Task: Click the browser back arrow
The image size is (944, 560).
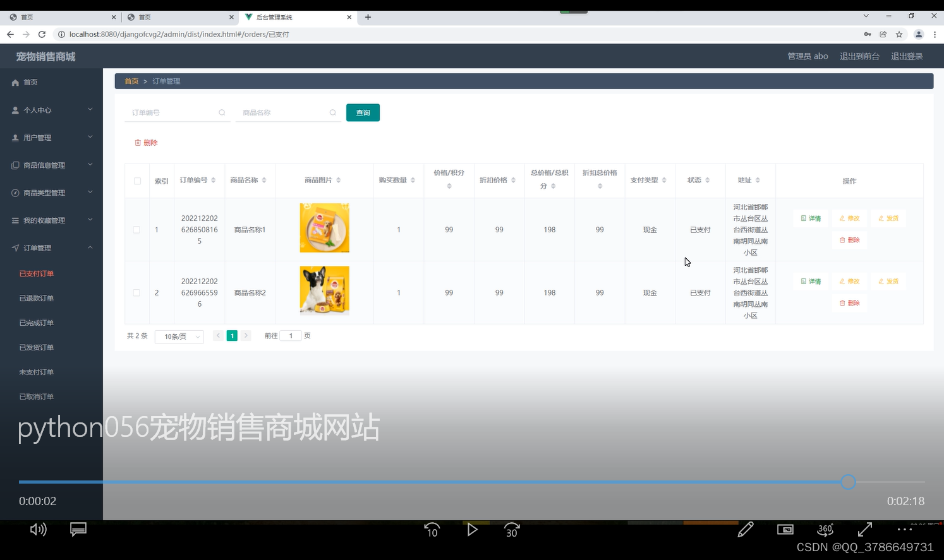Action: point(10,34)
